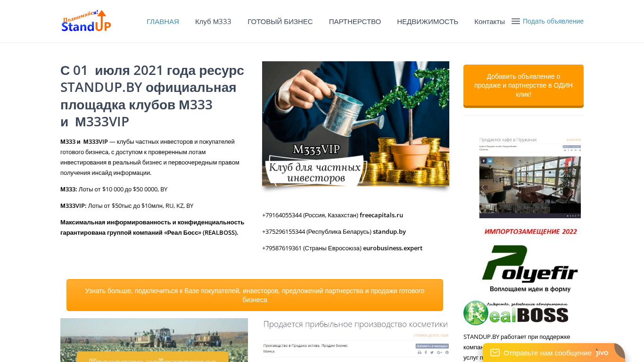The width and height of the screenshot is (644, 362).
Task: Click the М333: Лоты от $10 000 line
Action: (x=114, y=189)
